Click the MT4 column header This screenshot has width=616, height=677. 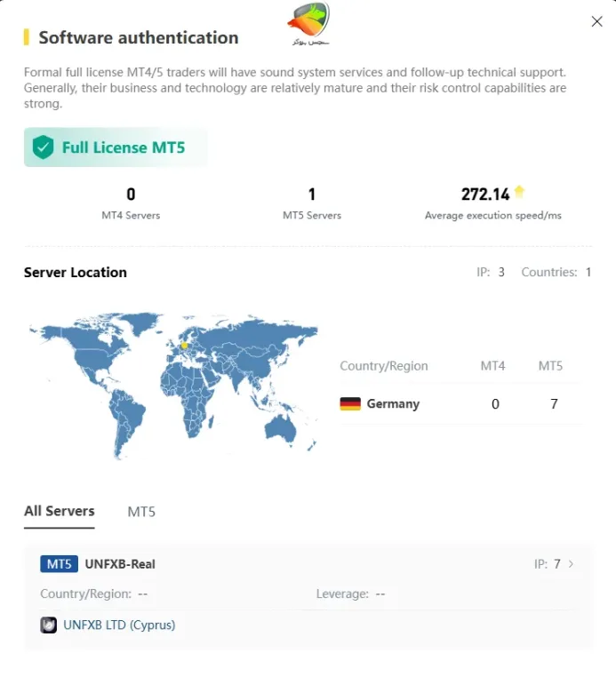click(492, 366)
